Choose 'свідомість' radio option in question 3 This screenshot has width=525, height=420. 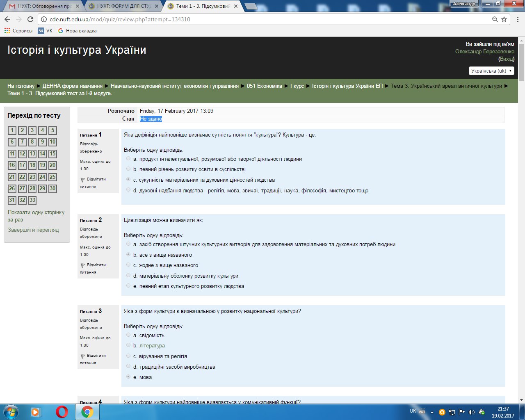(128, 335)
